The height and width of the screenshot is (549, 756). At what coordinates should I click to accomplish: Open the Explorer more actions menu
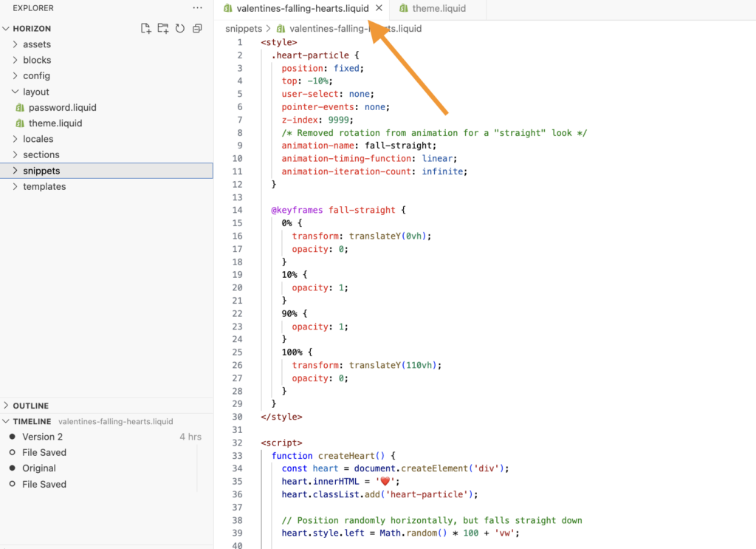[x=197, y=7]
